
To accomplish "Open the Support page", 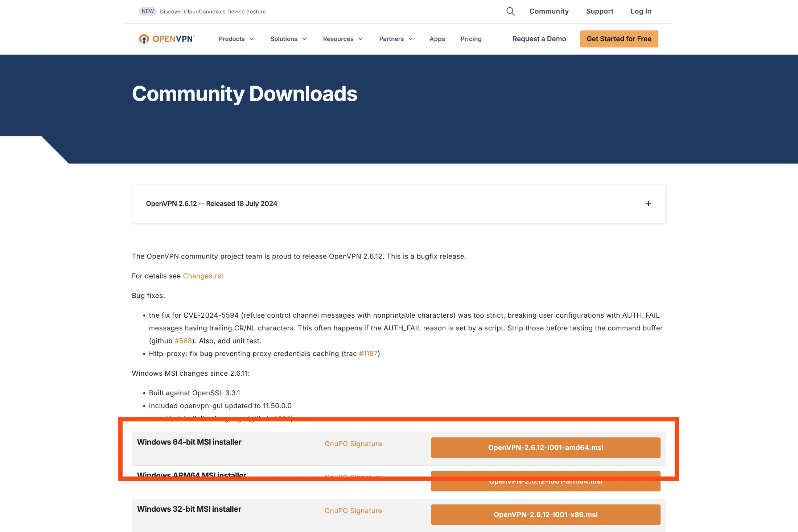I will tap(600, 11).
